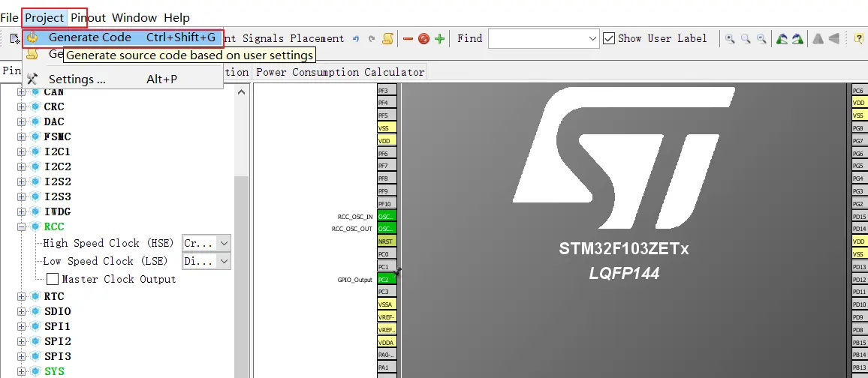Select the I2C2 peripheral label
The image size is (868, 378).
coord(58,167)
